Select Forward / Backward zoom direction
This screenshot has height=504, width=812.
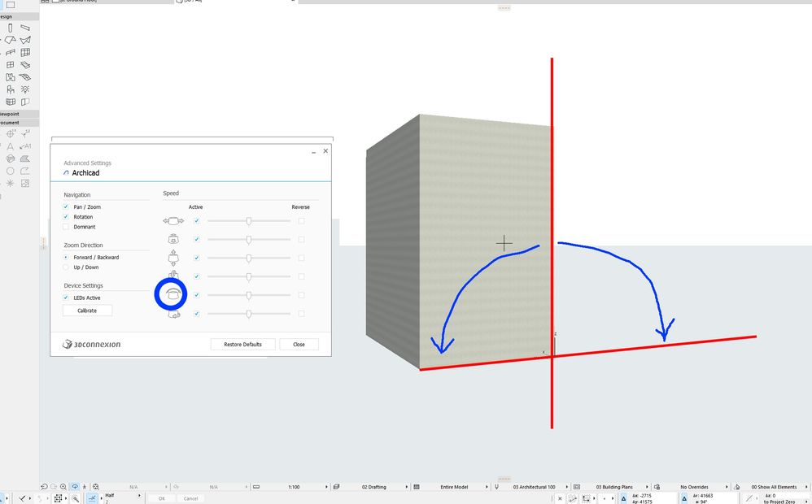click(66, 257)
